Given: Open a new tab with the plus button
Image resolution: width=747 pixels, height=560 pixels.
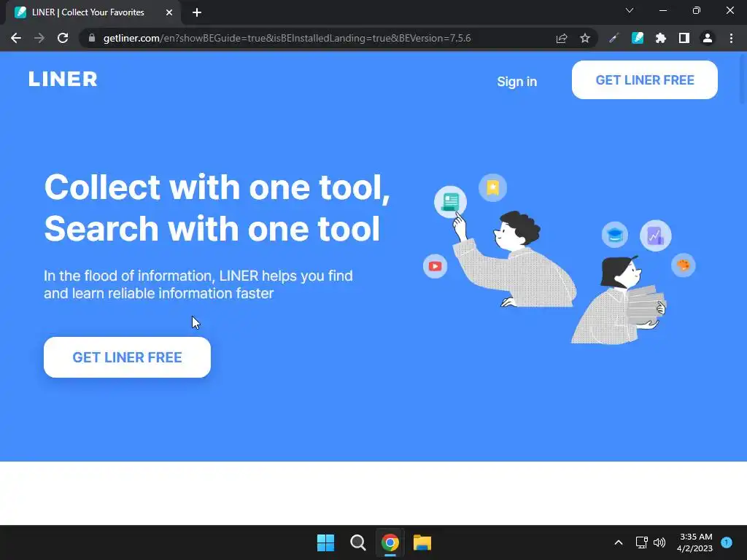Looking at the screenshot, I should click(x=197, y=12).
